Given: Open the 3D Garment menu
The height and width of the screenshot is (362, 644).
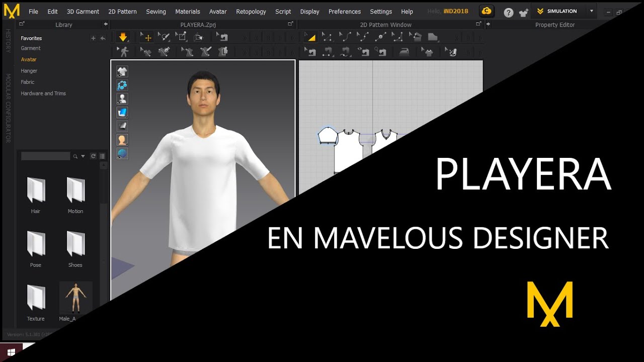Looking at the screenshot, I should 83,12.
